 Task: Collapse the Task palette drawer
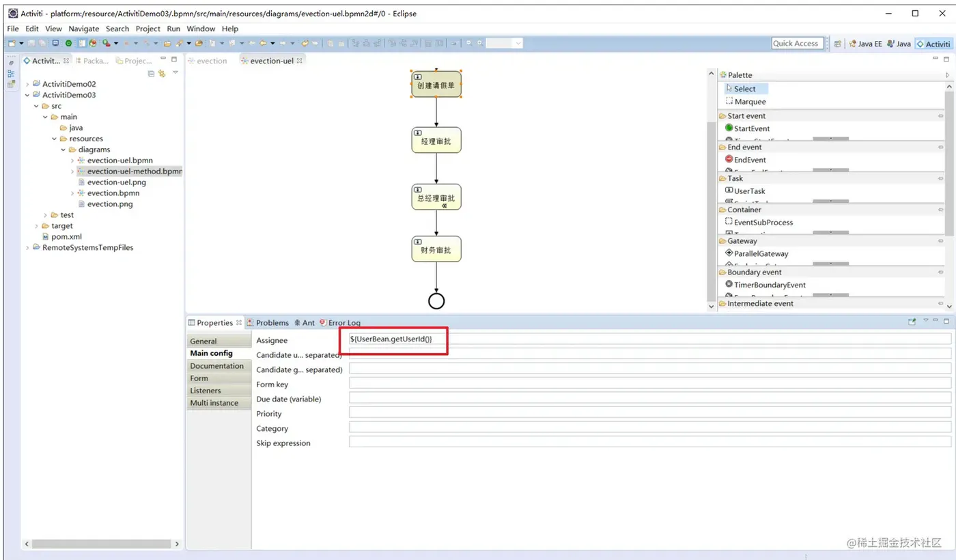831,178
